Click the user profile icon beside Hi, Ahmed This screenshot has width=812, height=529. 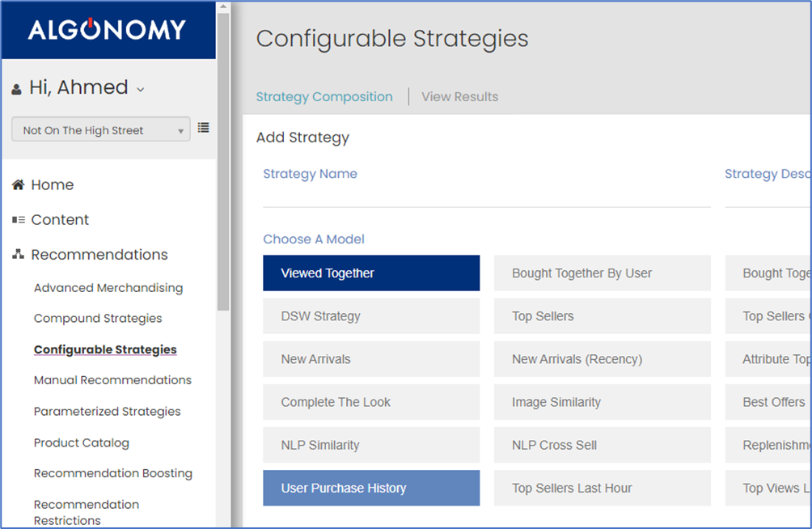17,90
